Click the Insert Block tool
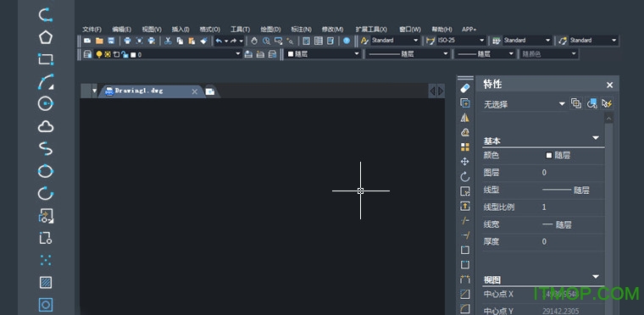Screen dimensions: 644x315 click(x=46, y=216)
